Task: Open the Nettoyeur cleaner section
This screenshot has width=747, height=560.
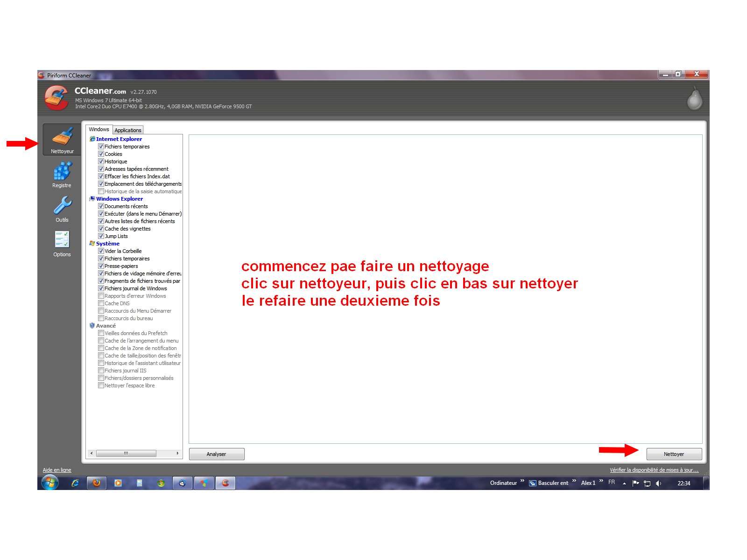Action: click(62, 140)
